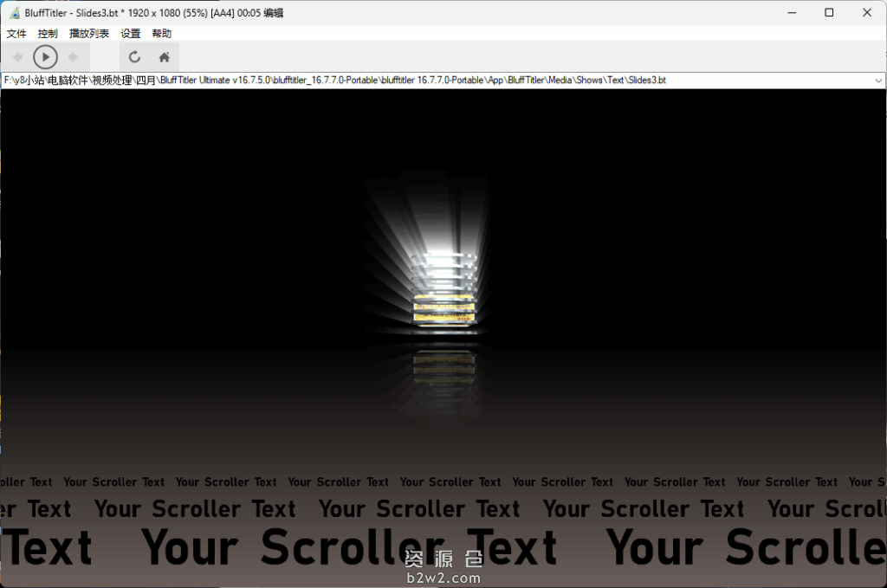
Task: Reload the current show using the refresh icon
Action: coord(134,56)
